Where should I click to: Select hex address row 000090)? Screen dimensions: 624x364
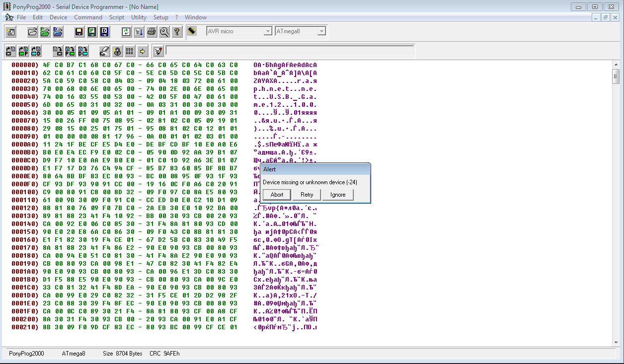tap(25, 137)
